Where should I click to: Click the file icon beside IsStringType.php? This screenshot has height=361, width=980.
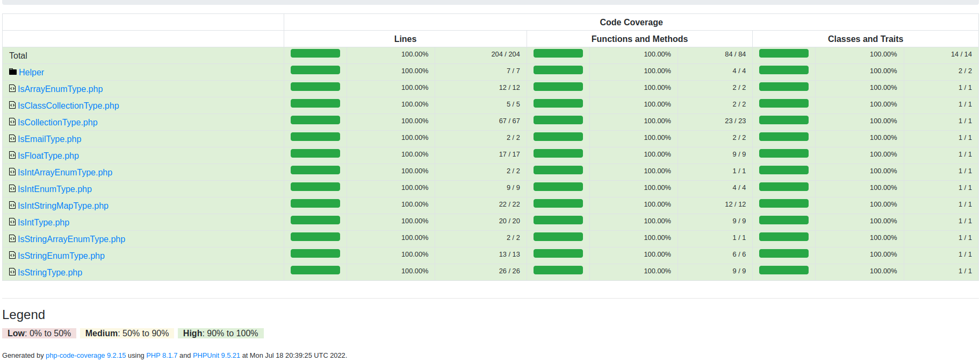(x=12, y=272)
